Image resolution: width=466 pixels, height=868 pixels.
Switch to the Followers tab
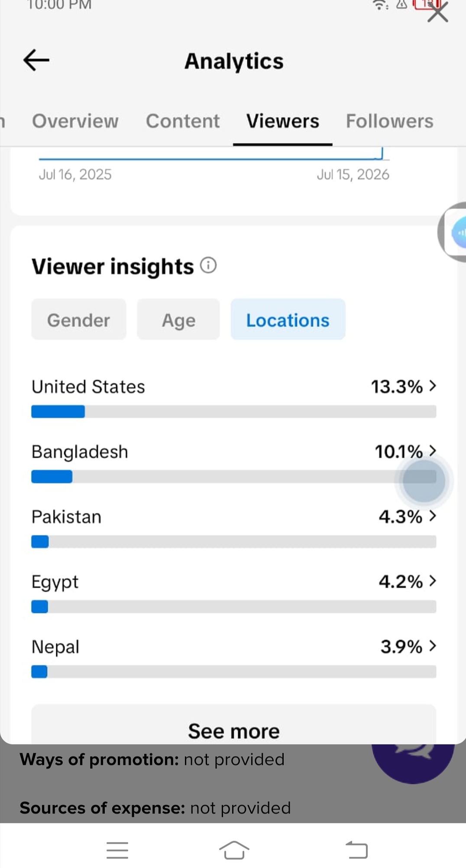point(389,121)
